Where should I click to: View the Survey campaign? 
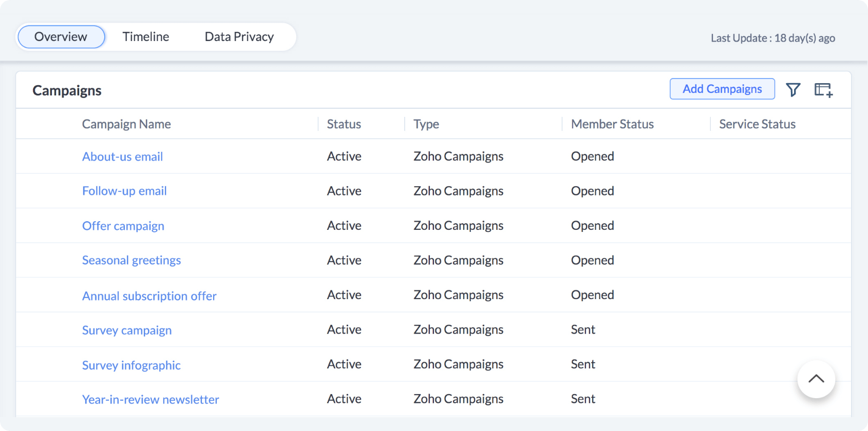126,330
